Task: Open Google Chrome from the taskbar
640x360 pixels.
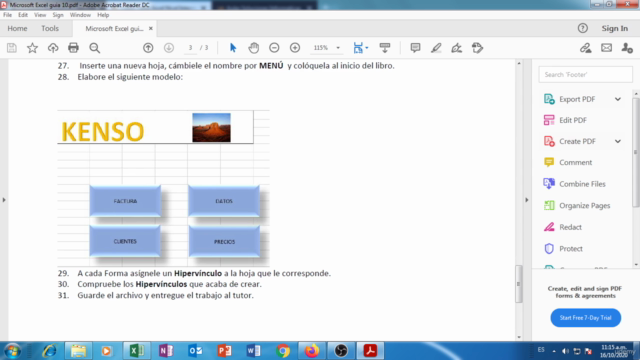Action: coord(282,351)
